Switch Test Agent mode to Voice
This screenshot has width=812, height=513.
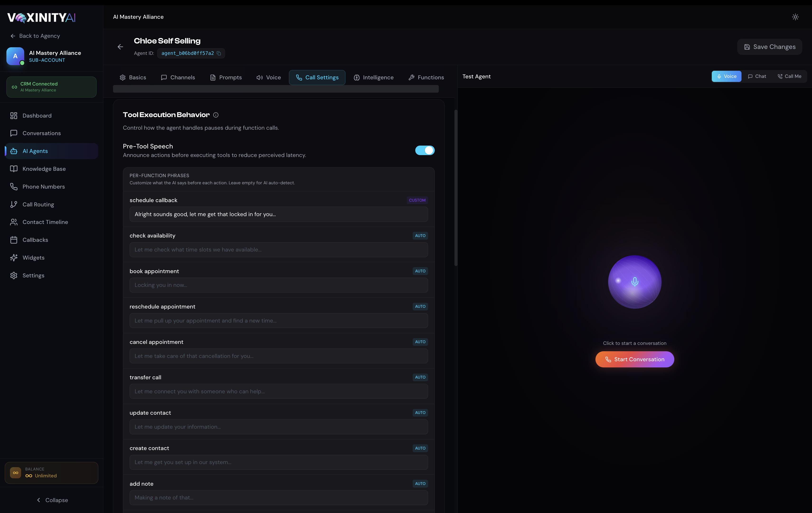[726, 76]
